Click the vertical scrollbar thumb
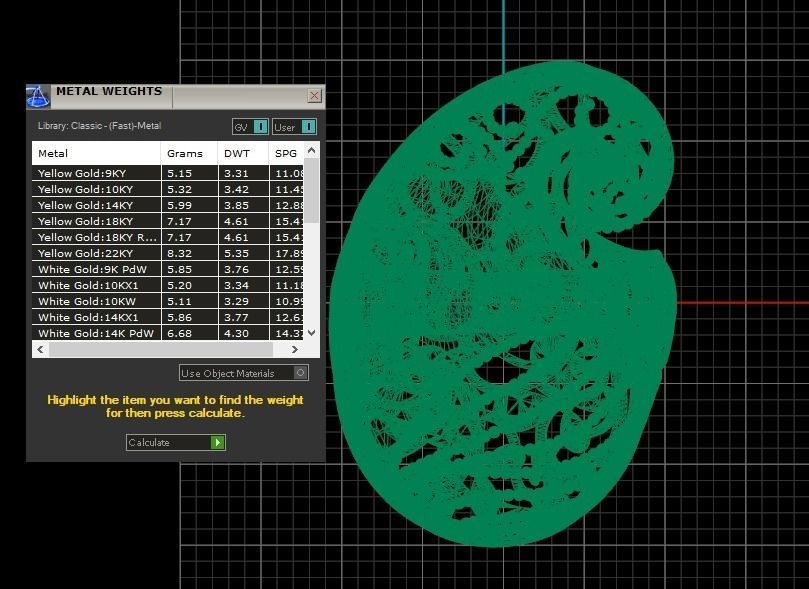 tap(311, 191)
